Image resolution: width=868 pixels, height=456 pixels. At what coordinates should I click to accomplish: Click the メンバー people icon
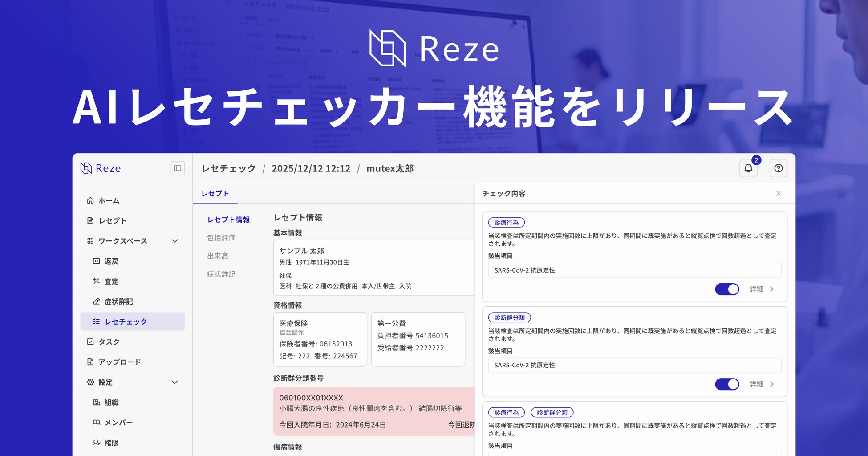[96, 423]
